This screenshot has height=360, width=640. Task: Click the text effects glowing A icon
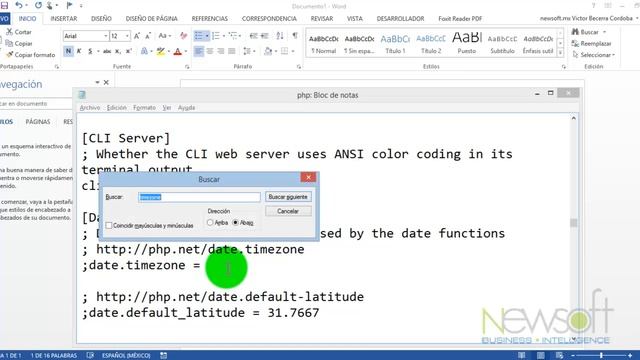[144, 51]
